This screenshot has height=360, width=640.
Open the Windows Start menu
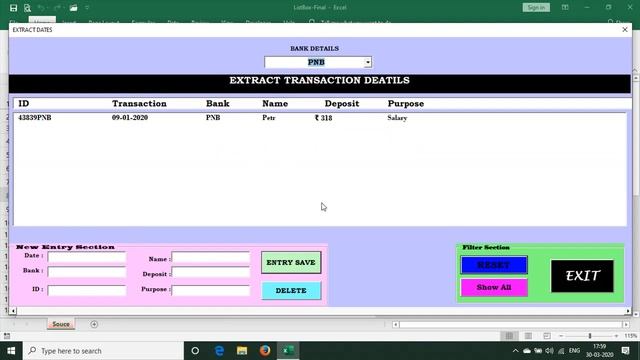coord(11,351)
